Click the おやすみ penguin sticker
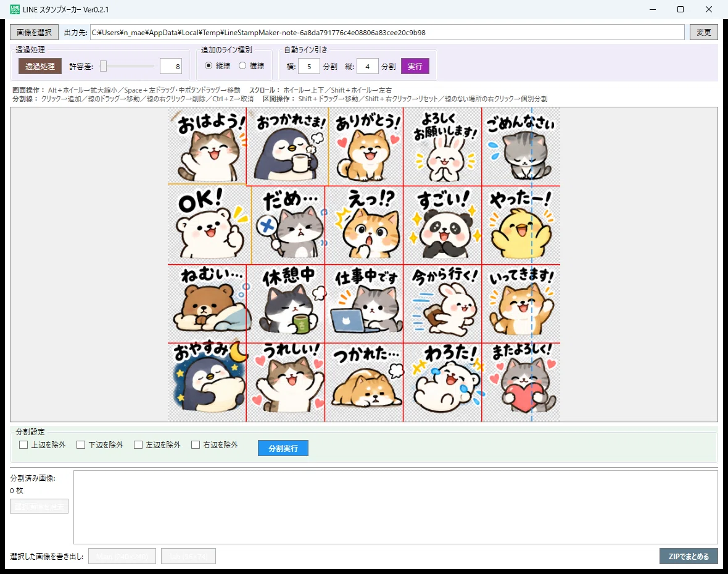The image size is (728, 574). tap(207, 382)
